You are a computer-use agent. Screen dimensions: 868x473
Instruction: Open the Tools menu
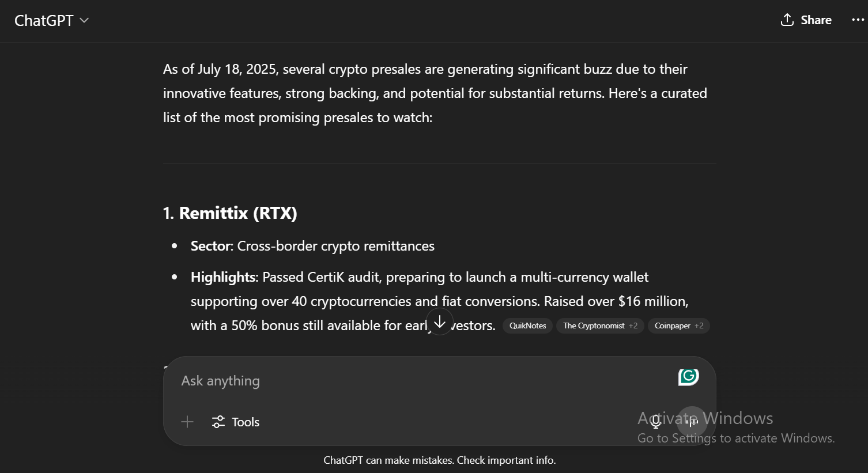point(235,422)
